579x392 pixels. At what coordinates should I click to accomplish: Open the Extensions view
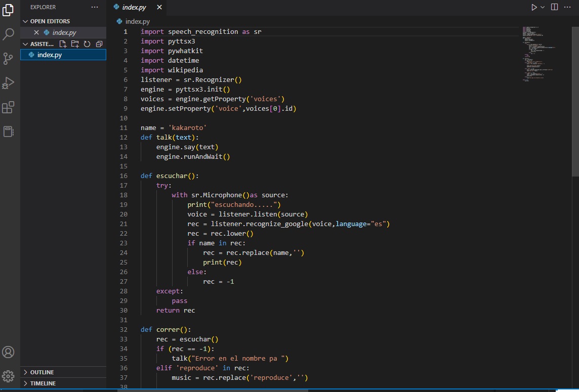[8, 107]
